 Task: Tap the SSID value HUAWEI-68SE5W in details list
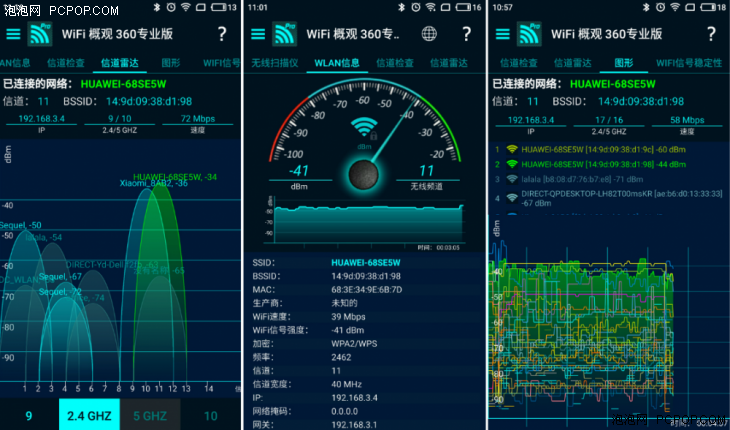pos(366,262)
